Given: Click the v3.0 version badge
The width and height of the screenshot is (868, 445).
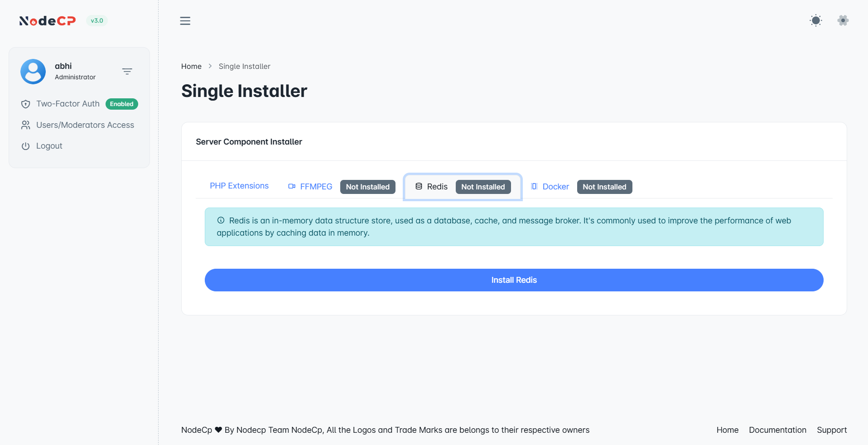Looking at the screenshot, I should click(x=96, y=21).
